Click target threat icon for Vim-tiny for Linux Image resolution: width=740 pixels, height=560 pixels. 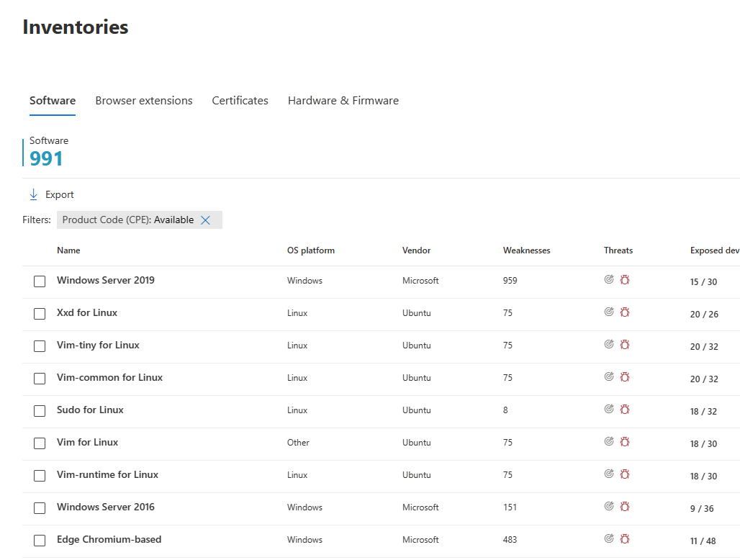[x=609, y=344]
